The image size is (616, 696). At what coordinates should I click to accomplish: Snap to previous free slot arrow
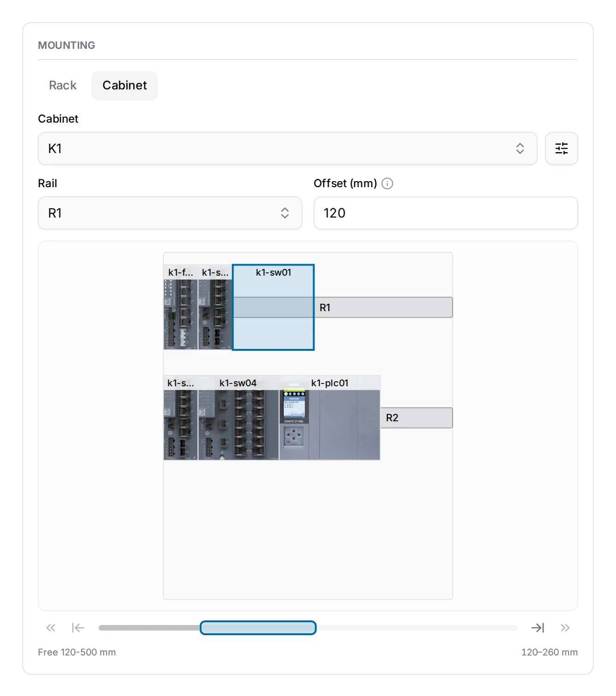(78, 628)
